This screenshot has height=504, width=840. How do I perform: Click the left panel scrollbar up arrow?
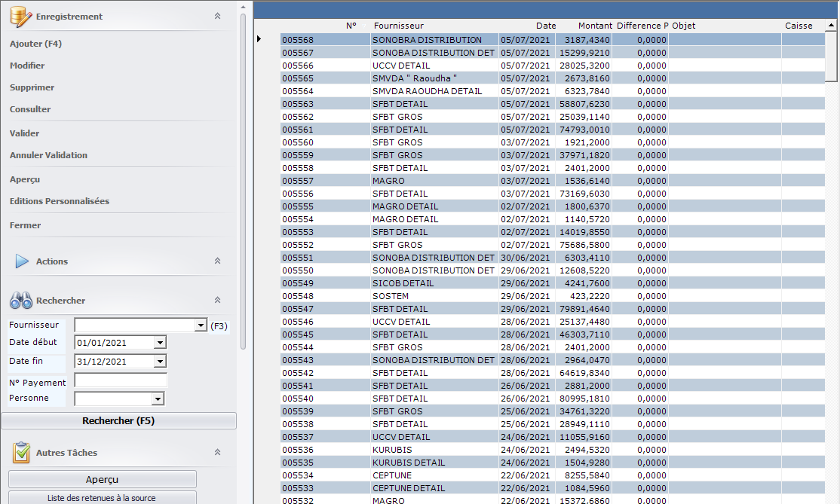243,8
